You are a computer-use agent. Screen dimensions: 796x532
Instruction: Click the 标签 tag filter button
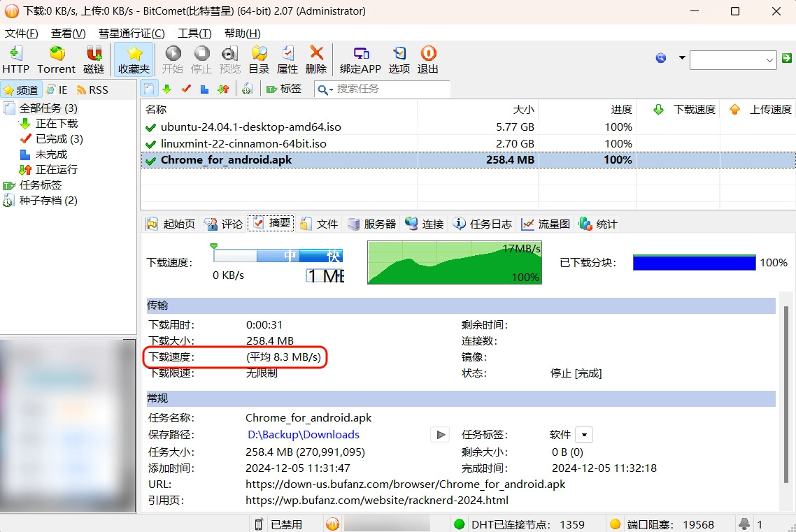pyautogui.click(x=284, y=89)
